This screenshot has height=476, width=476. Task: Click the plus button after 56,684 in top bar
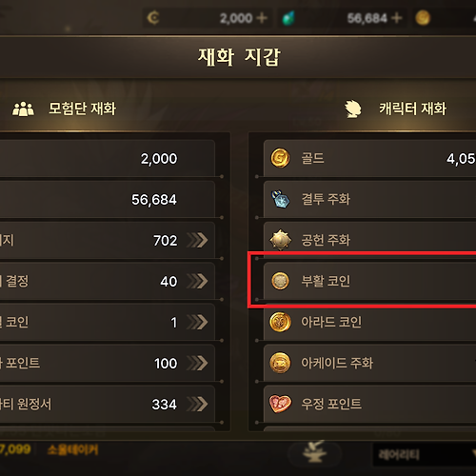click(397, 18)
